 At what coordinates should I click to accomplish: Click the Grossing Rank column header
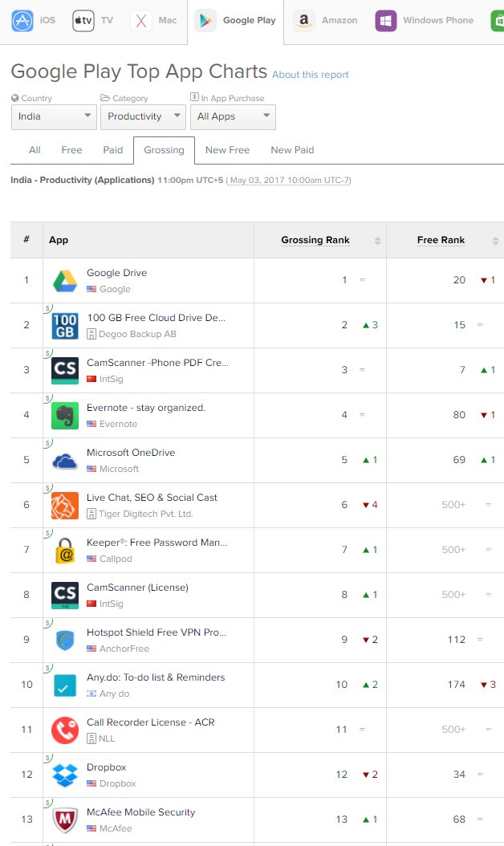[x=315, y=240]
